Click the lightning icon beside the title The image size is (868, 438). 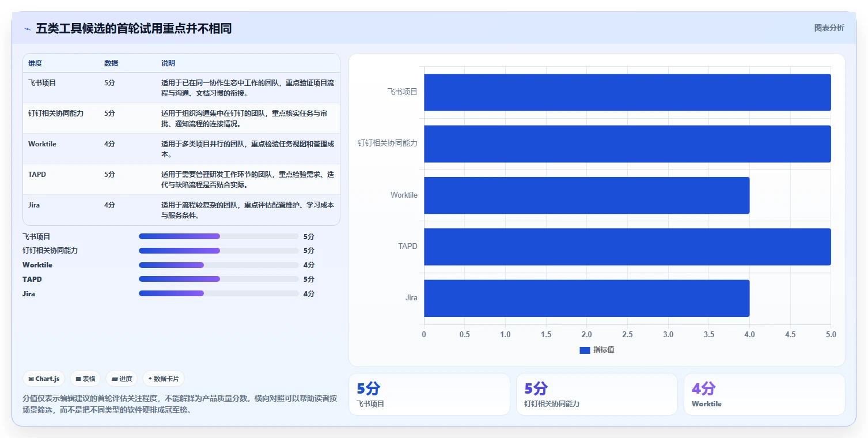27,29
